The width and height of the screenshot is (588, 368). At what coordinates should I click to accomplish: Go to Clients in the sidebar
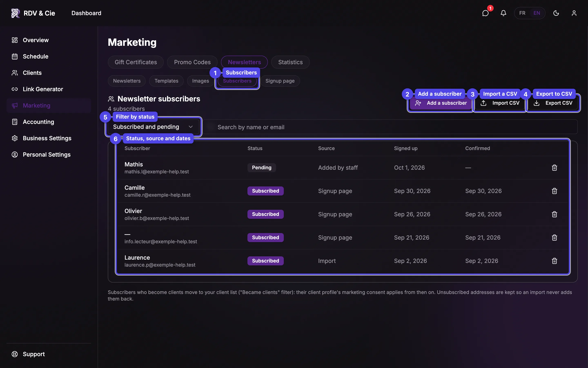(x=49, y=73)
